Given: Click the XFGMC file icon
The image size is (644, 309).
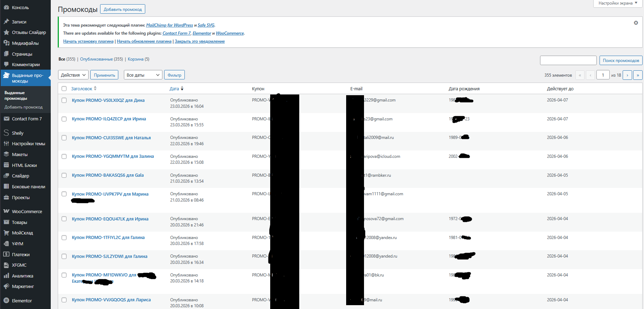Looking at the screenshot, I should click(x=6, y=265).
